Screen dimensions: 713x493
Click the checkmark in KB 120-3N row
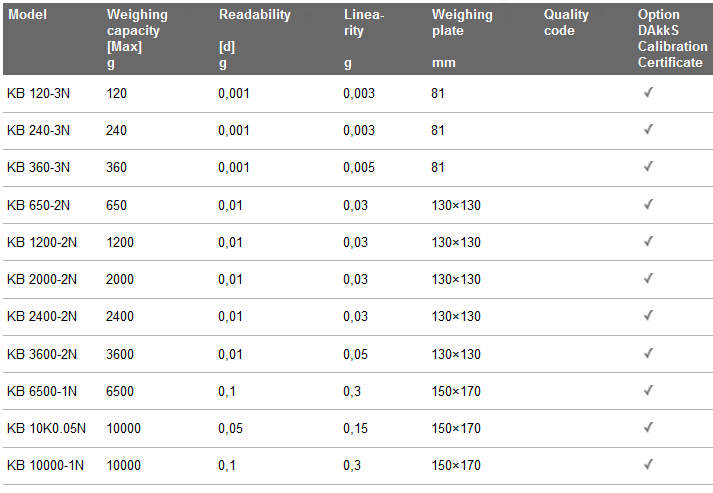coord(648,92)
